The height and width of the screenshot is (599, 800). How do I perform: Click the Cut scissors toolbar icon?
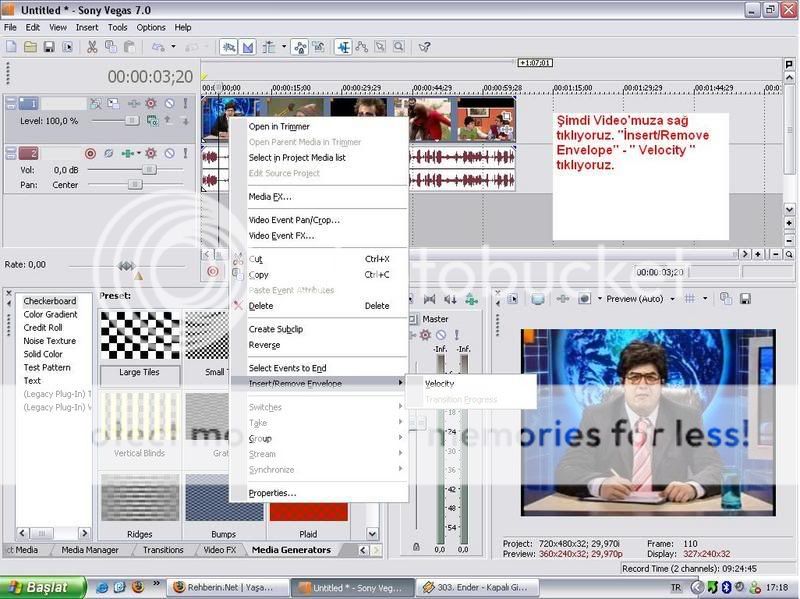pyautogui.click(x=92, y=47)
